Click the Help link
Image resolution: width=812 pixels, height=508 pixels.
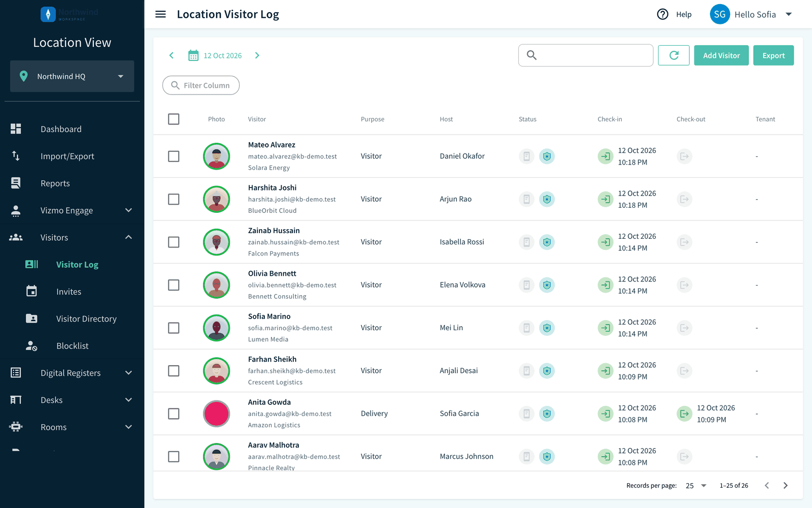pyautogui.click(x=684, y=14)
